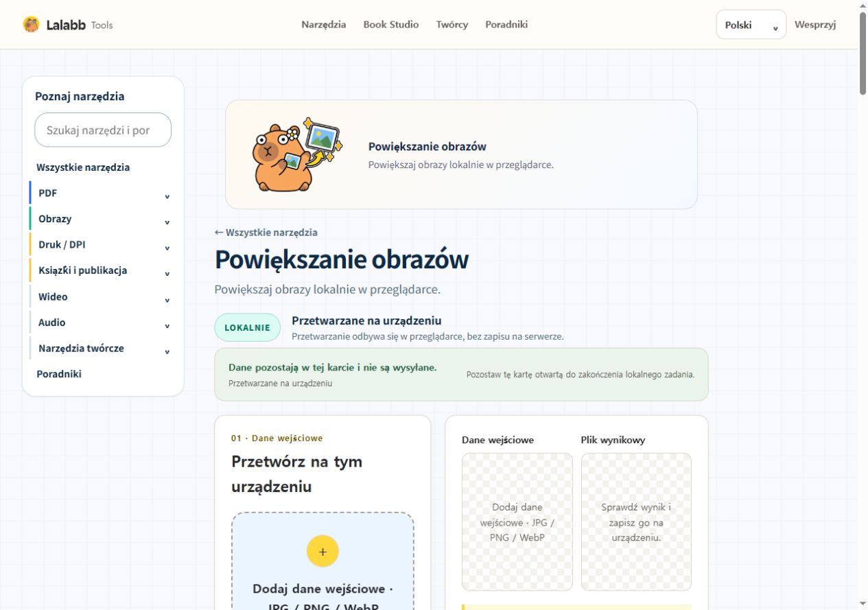Image resolution: width=868 pixels, height=610 pixels.
Task: Click the Dane wejściowe preview box
Action: 517,521
